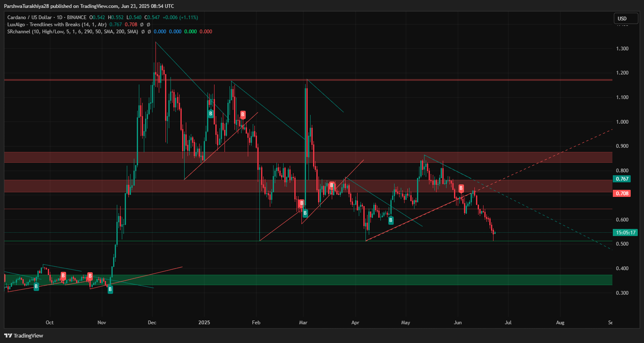This screenshot has width=644, height=343.
Task: Click the 1.000 price axis label
Action: [x=622, y=122]
